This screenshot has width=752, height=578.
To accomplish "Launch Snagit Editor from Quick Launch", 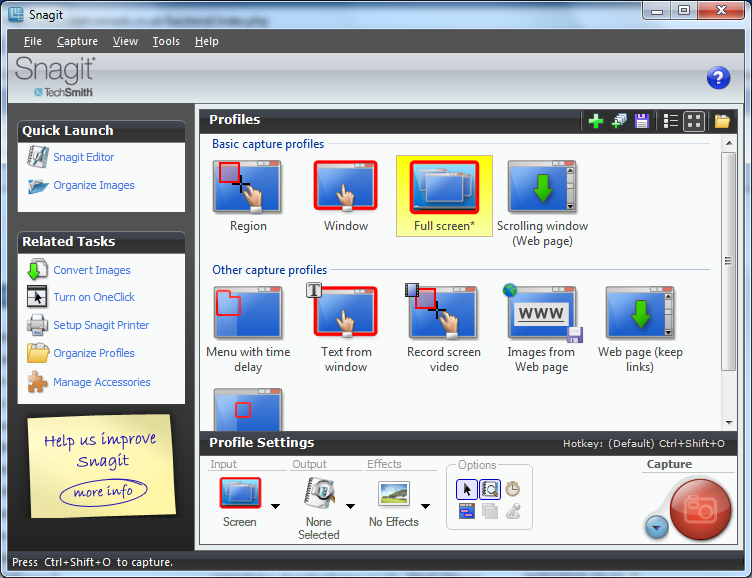I will (83, 157).
